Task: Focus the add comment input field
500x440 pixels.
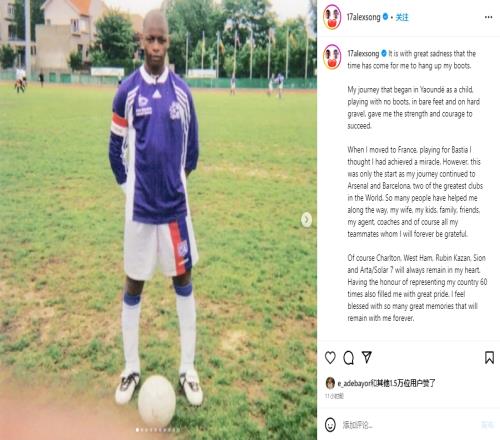Action: [410, 425]
